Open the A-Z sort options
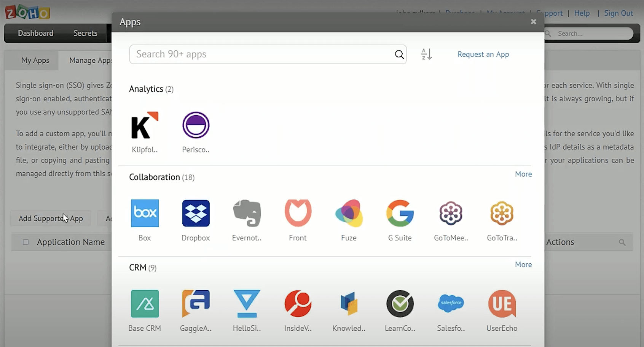The height and width of the screenshot is (347, 644). [x=426, y=54]
